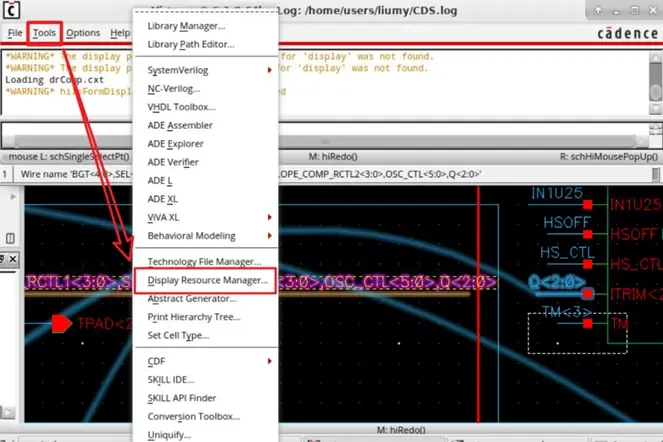Image resolution: width=663 pixels, height=442 pixels.
Task: Click the small play arrow at canvas left
Action: coord(13,197)
